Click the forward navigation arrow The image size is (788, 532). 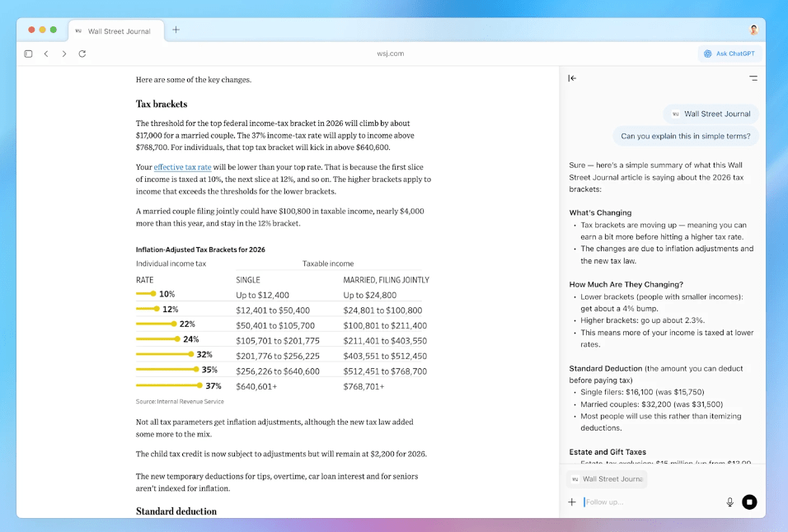(64, 53)
